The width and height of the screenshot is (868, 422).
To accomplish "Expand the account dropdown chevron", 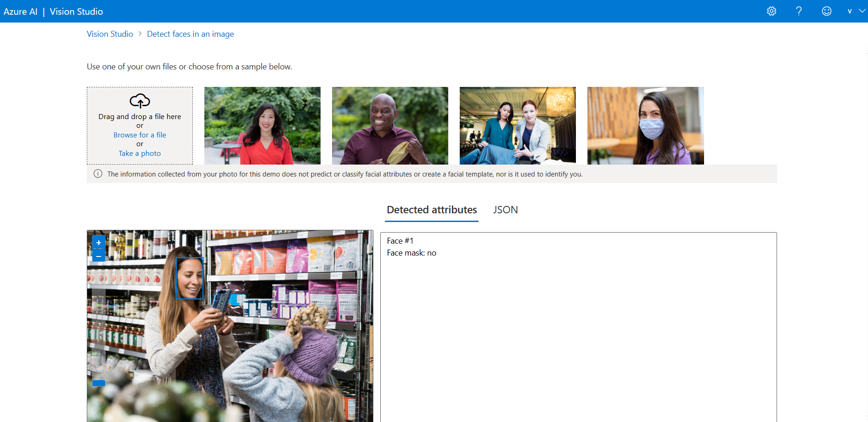I will point(862,11).
